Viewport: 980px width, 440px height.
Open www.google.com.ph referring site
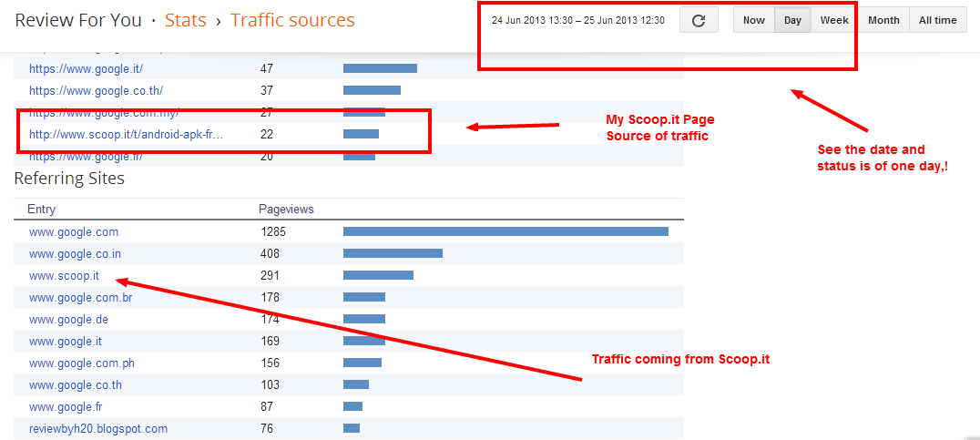point(80,363)
